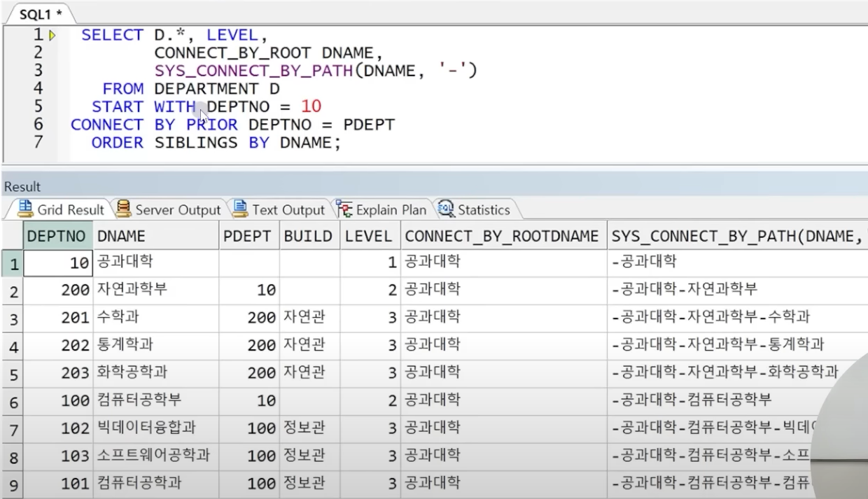
Task: Click the DEPTNO cell 103
Action: 59,458
